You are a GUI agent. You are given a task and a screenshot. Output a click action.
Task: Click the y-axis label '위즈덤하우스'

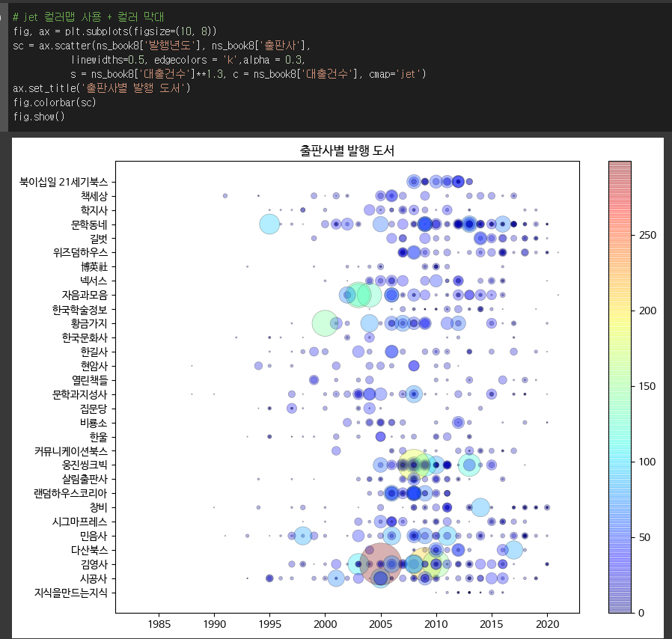coord(81,252)
